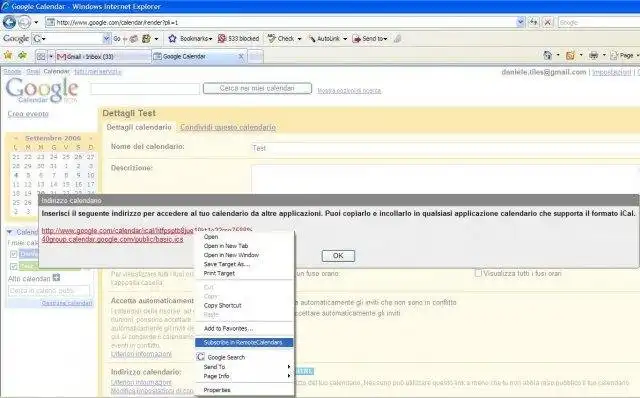Click the Google Calendar logo
640x398 pixels.
(42, 90)
